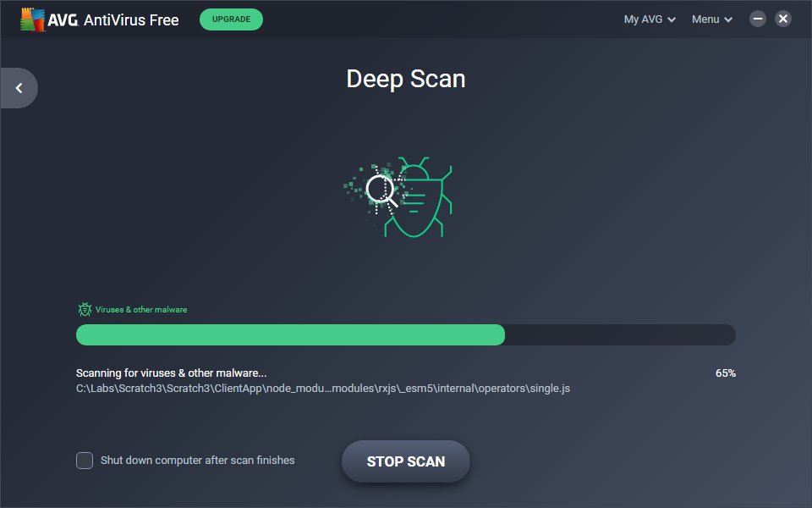The width and height of the screenshot is (812, 508).
Task: Open the Menu in the top bar
Action: pos(707,19)
